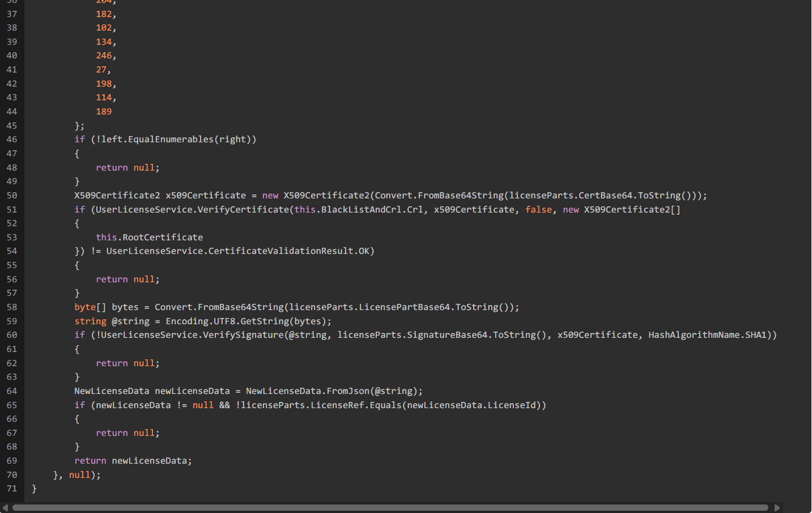Click the 'byte[] bytes' declaration

click(x=107, y=307)
